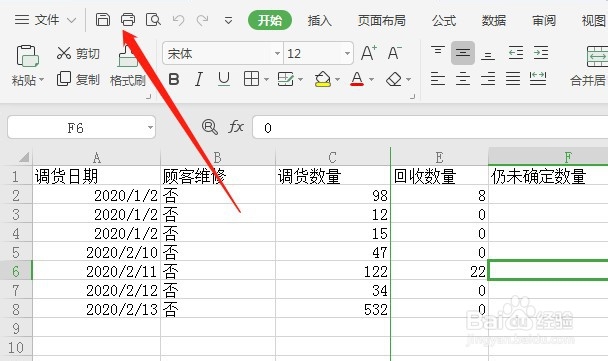Decrease font size with A- icon
Viewport: 608px width, 361px height.
(x=395, y=53)
